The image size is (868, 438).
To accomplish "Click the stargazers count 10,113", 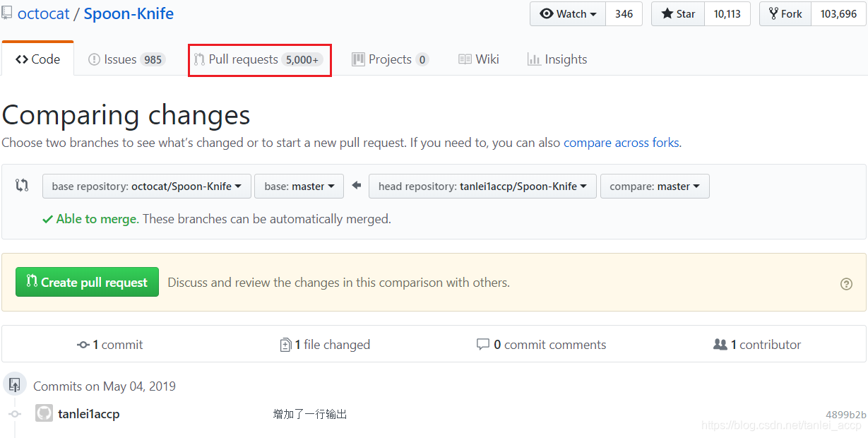I will click(727, 13).
